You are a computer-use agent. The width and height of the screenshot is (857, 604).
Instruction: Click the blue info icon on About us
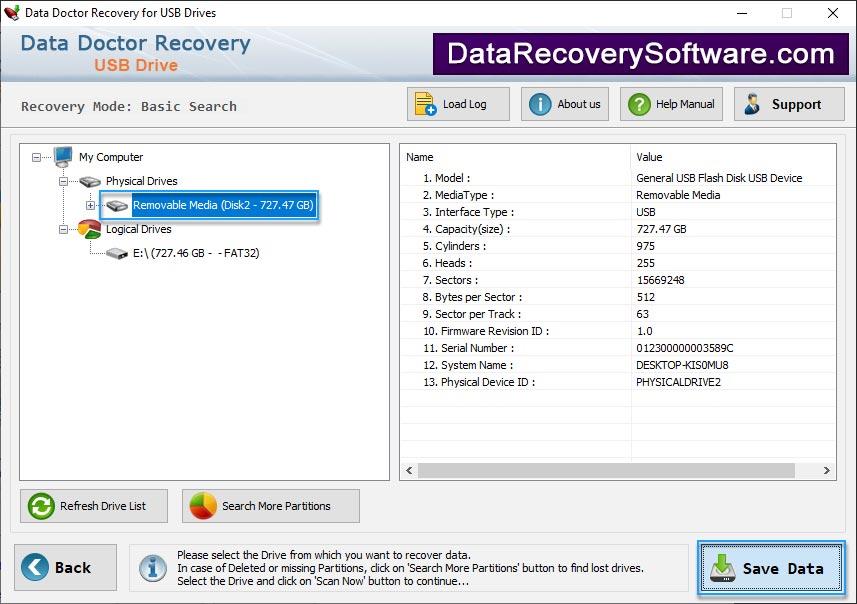tap(540, 104)
